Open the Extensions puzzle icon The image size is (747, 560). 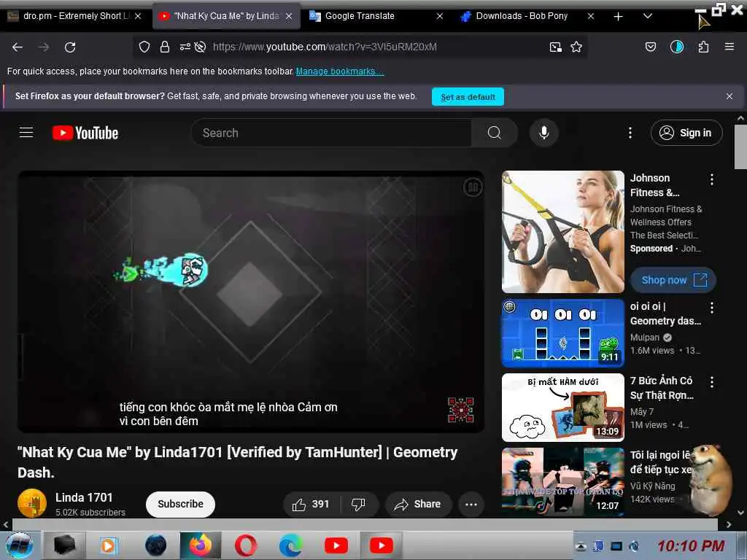pos(704,47)
